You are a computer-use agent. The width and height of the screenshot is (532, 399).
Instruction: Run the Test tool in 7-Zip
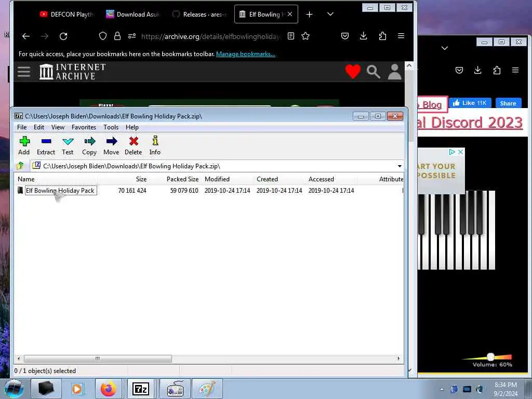(x=68, y=145)
